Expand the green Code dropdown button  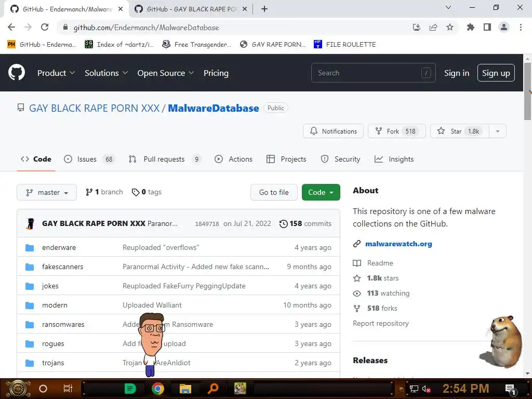(x=321, y=192)
